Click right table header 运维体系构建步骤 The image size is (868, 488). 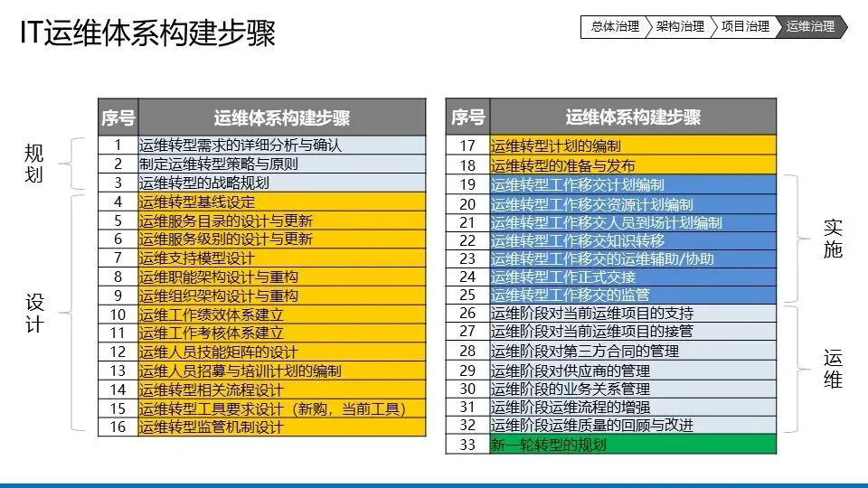click(633, 117)
